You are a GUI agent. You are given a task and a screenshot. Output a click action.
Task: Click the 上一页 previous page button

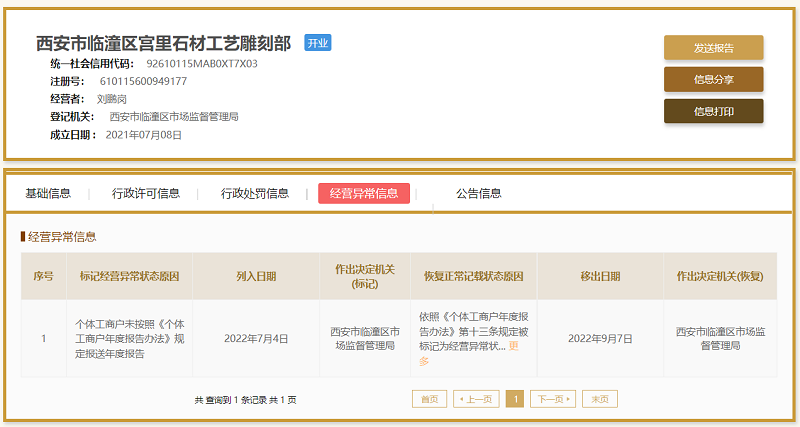click(x=476, y=399)
